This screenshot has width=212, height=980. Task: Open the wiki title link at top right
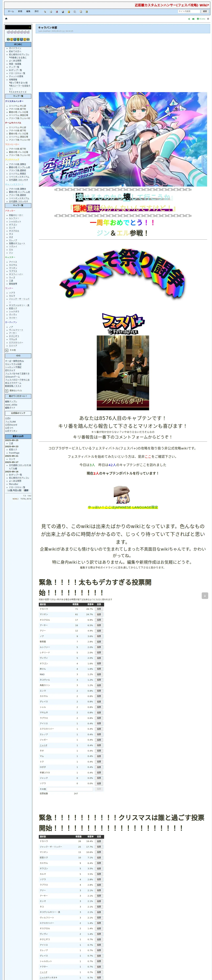pyautogui.click(x=172, y=5)
